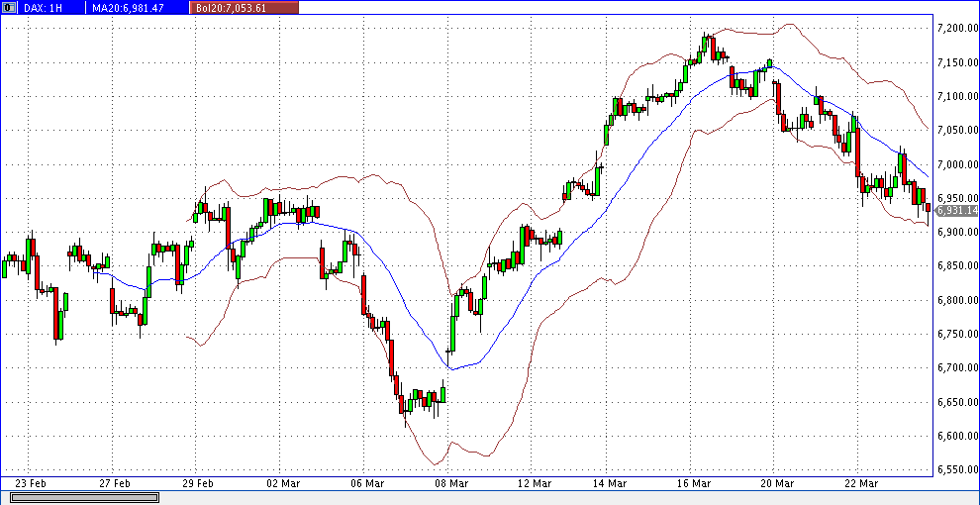980x505 pixels.
Task: Click the 06 Mar date label
Action: pos(365,484)
